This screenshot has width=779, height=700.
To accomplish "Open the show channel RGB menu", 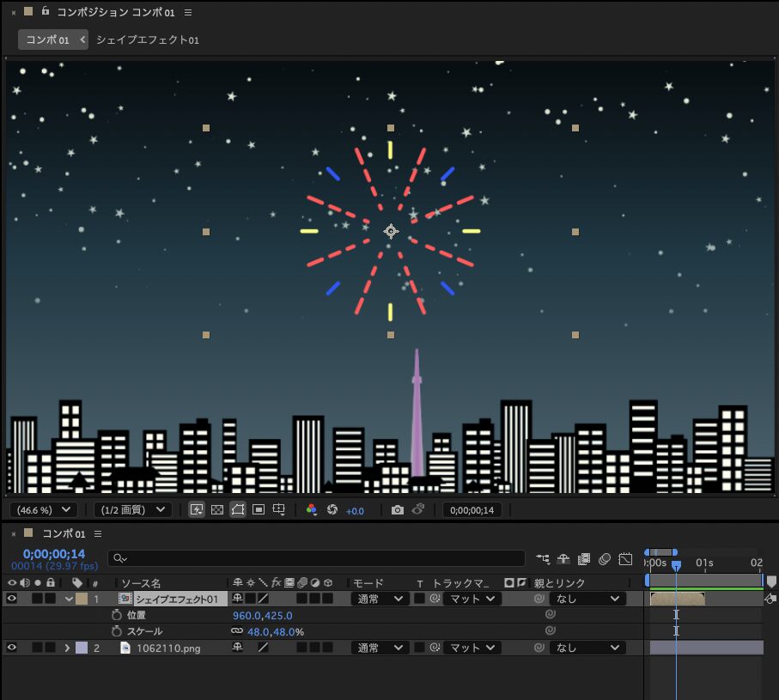I will (312, 509).
